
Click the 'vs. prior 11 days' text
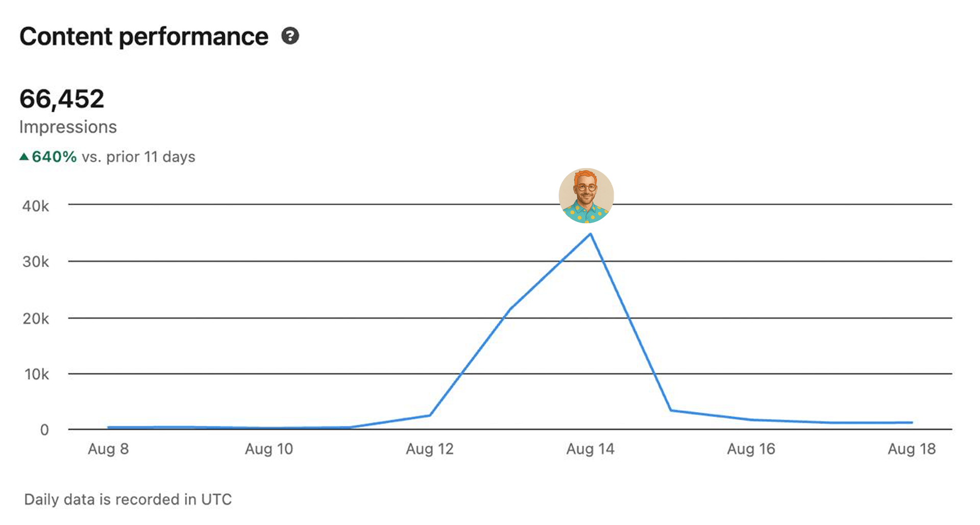(x=138, y=157)
